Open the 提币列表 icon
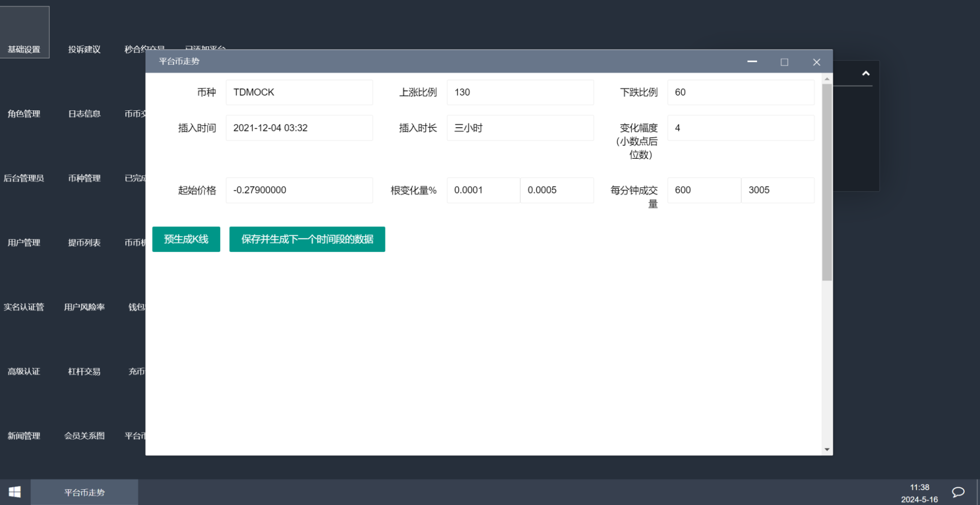Viewport: 980px width, 505px height. point(84,242)
